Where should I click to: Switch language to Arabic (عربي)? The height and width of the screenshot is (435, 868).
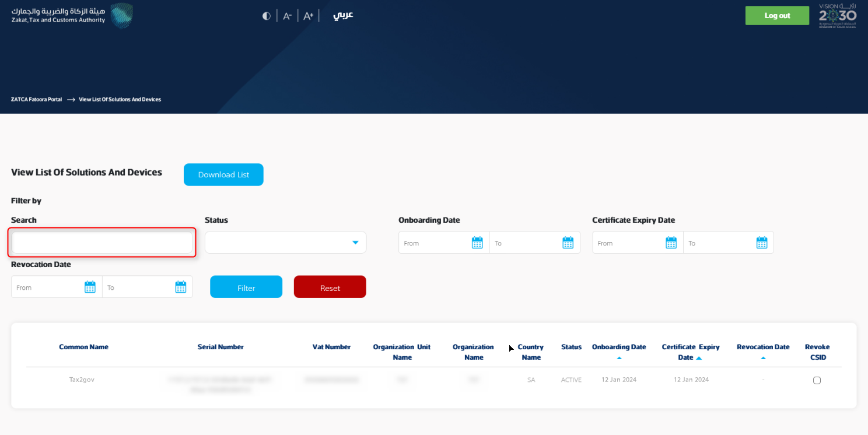(x=343, y=16)
